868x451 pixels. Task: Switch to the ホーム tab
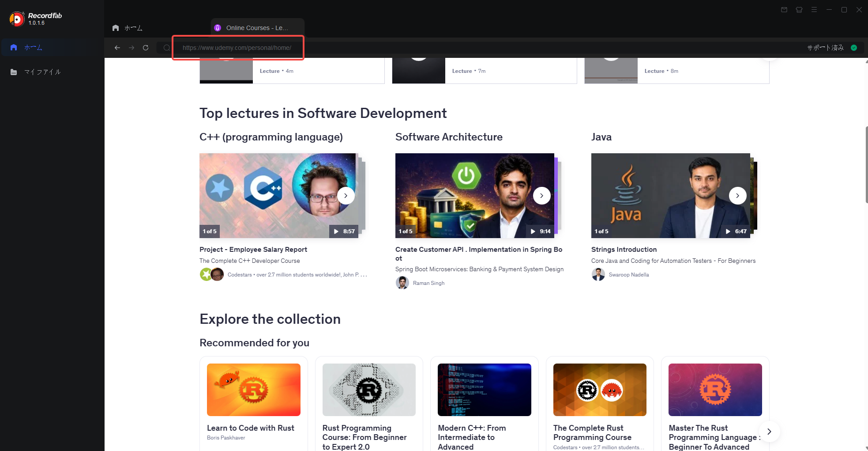click(128, 28)
